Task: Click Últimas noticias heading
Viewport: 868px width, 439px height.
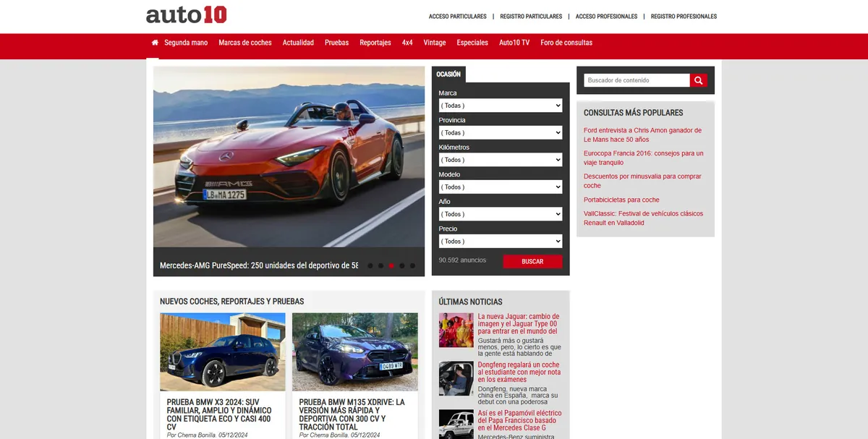Action: (470, 302)
